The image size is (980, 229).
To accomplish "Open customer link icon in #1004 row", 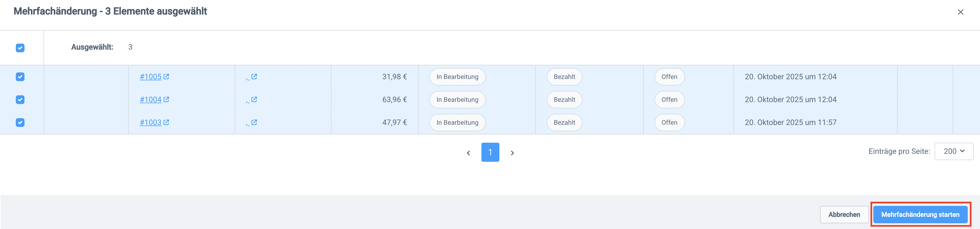I will coord(254,99).
